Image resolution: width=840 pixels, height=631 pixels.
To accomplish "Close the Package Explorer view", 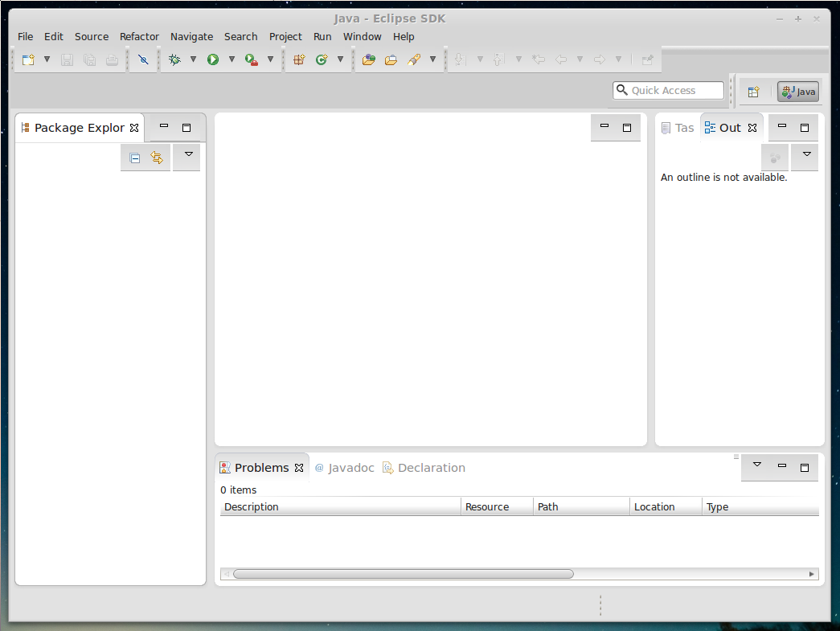I will (134, 128).
